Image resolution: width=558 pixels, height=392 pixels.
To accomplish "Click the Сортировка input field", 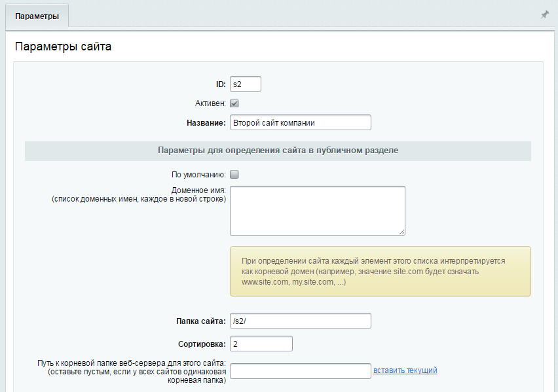I will click(261, 344).
